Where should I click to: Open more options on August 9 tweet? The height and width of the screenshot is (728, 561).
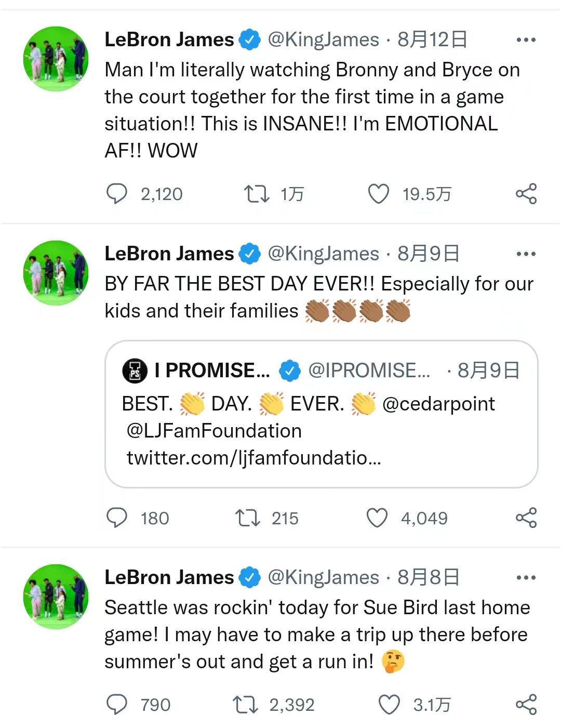[526, 254]
